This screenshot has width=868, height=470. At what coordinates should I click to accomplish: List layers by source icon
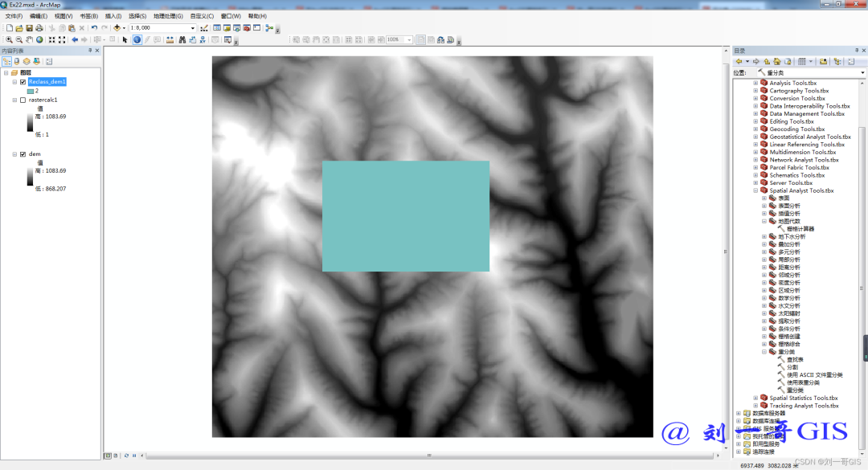pos(17,61)
